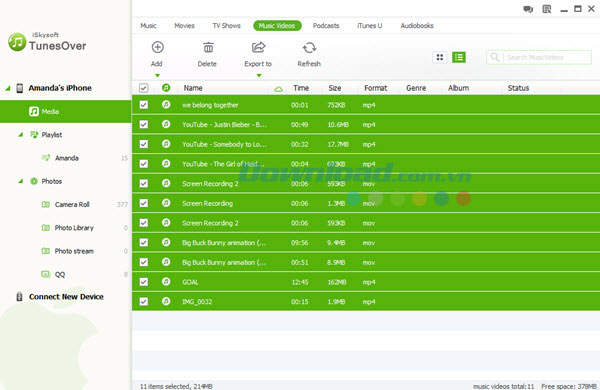Uncheck the 'we belong together' checkbox
The width and height of the screenshot is (600, 390).
(143, 104)
